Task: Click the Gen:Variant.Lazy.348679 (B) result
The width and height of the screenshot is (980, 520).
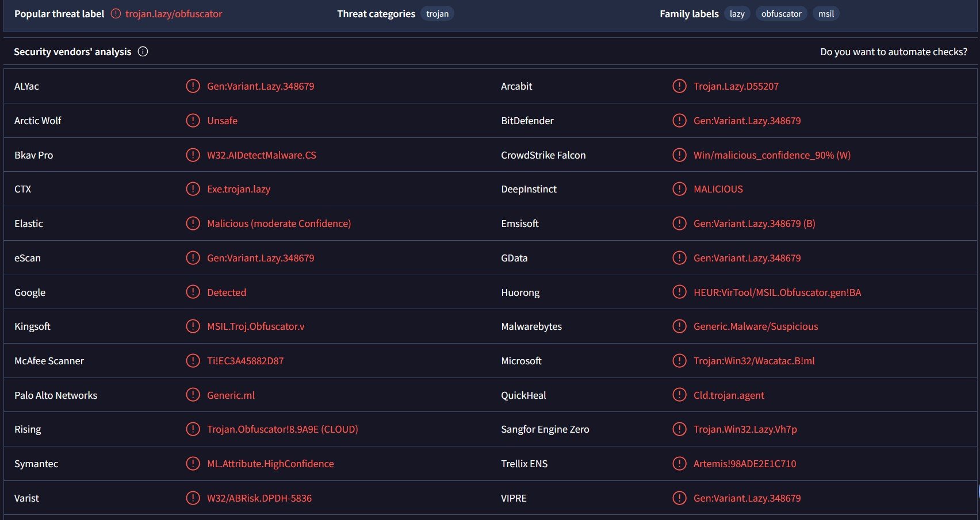Action: click(x=755, y=224)
